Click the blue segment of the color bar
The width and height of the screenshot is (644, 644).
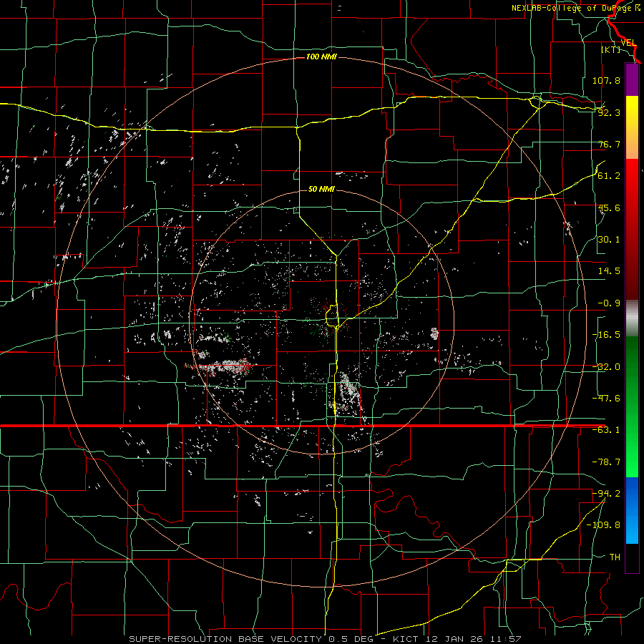click(x=632, y=510)
